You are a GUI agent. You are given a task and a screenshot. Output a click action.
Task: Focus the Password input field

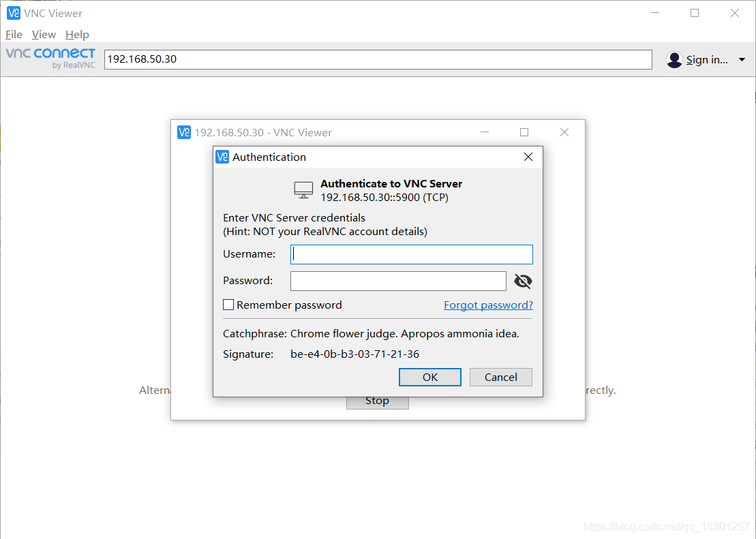(398, 281)
